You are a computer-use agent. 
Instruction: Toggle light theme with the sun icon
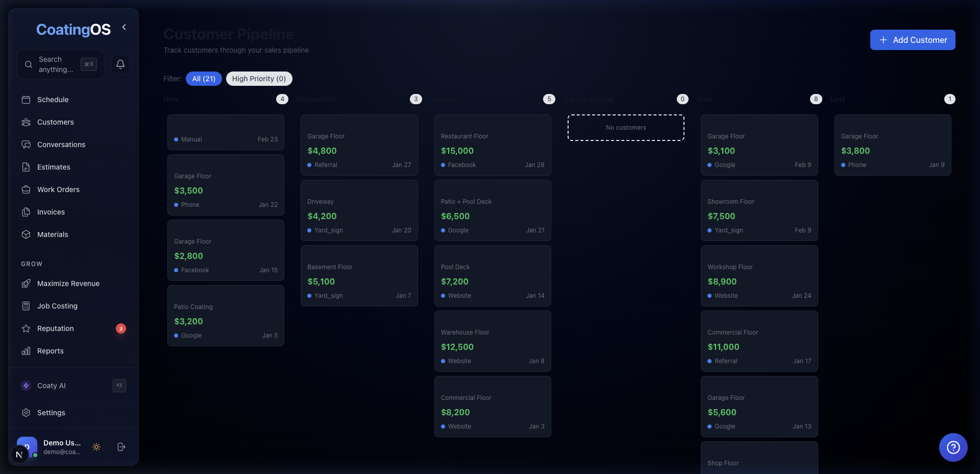pos(96,447)
